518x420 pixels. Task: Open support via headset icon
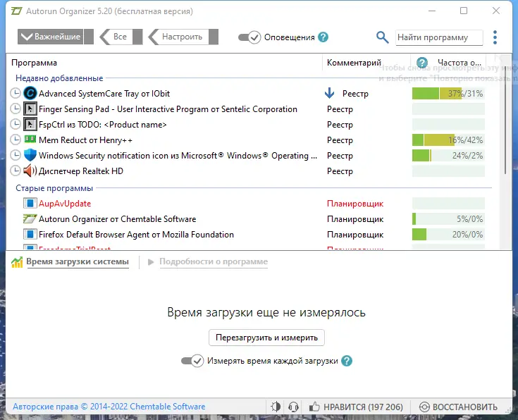click(293, 407)
